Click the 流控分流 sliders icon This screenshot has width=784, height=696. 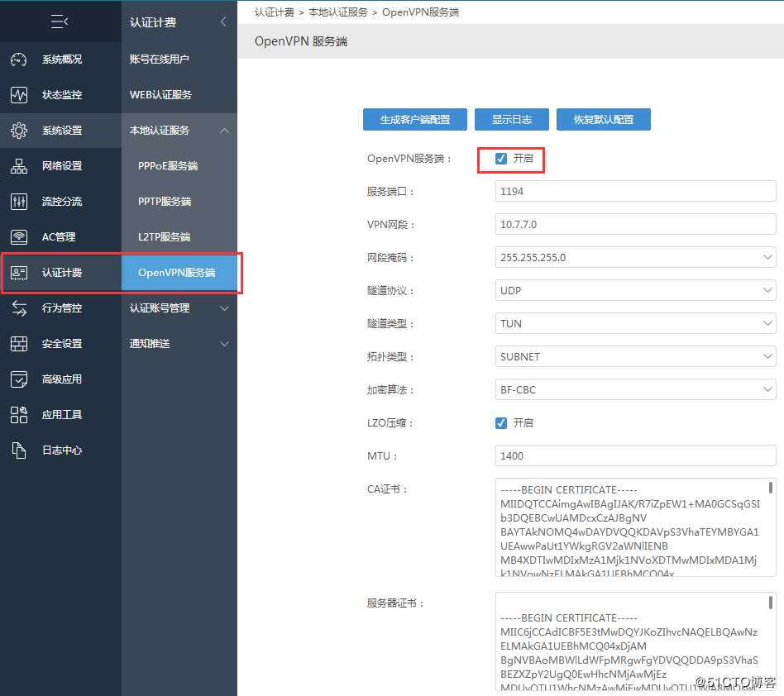coord(19,202)
